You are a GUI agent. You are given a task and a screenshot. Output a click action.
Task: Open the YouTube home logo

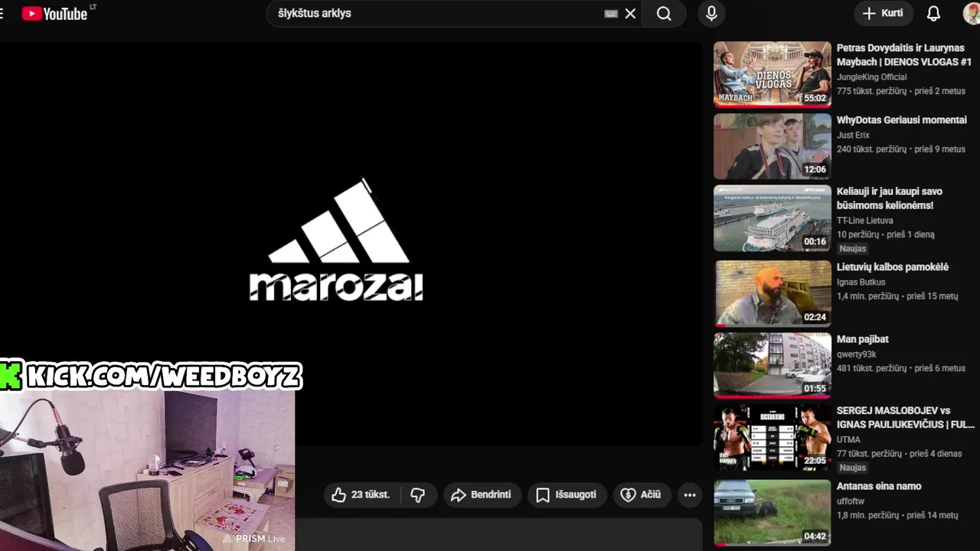(x=54, y=13)
